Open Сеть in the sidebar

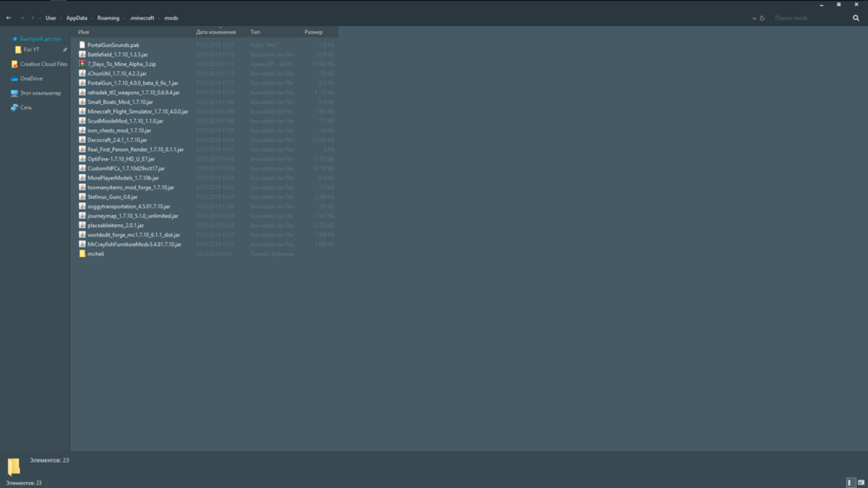click(26, 108)
